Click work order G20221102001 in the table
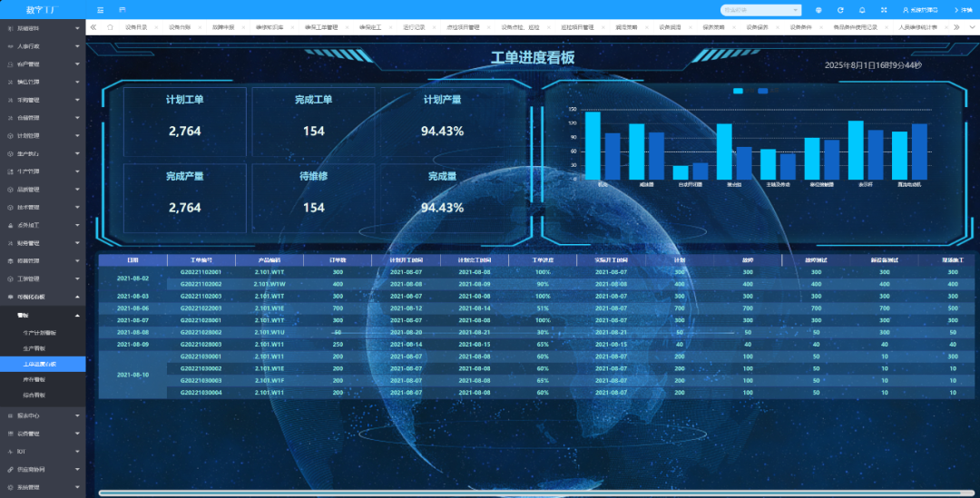Image resolution: width=980 pixels, height=498 pixels. [x=201, y=272]
